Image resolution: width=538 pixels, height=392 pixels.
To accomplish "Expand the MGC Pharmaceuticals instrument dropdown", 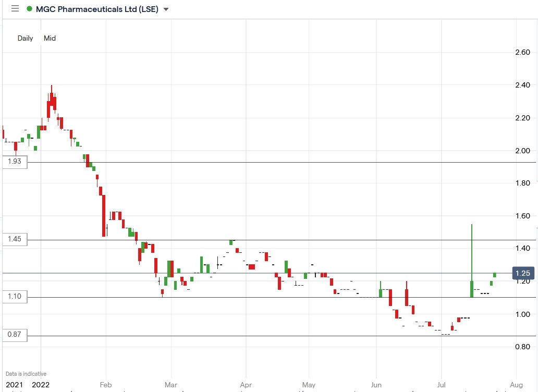I will pyautogui.click(x=165, y=9).
